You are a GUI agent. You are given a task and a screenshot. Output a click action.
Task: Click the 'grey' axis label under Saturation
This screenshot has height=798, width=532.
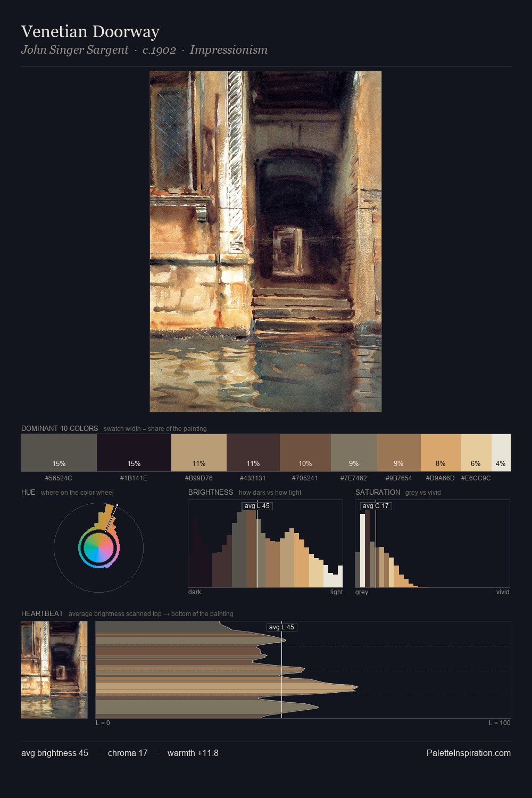tap(362, 592)
